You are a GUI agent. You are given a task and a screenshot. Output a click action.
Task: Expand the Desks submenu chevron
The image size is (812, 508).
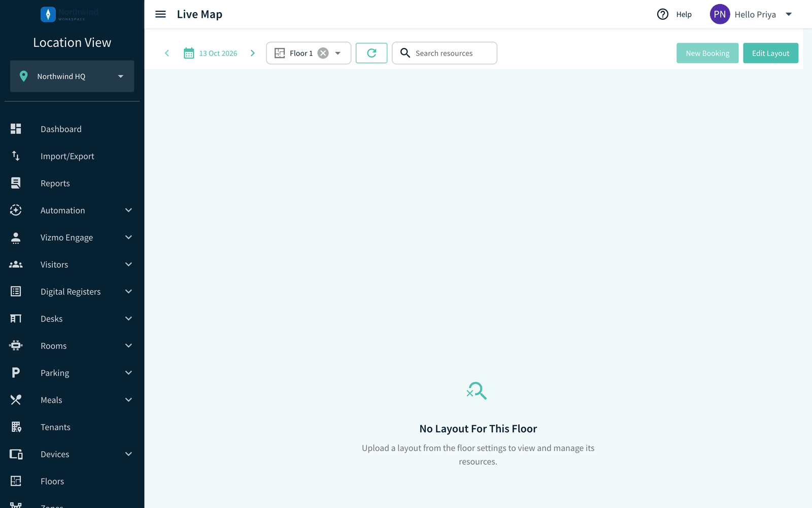[x=128, y=319]
